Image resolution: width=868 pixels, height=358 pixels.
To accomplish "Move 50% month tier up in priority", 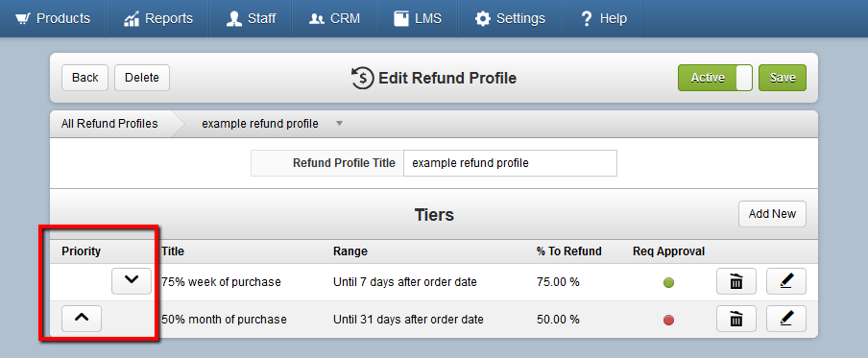I will [x=82, y=319].
